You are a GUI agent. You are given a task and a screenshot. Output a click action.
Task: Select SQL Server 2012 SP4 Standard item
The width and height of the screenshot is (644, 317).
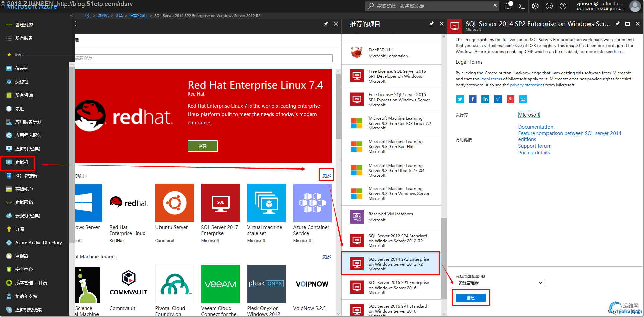point(391,241)
